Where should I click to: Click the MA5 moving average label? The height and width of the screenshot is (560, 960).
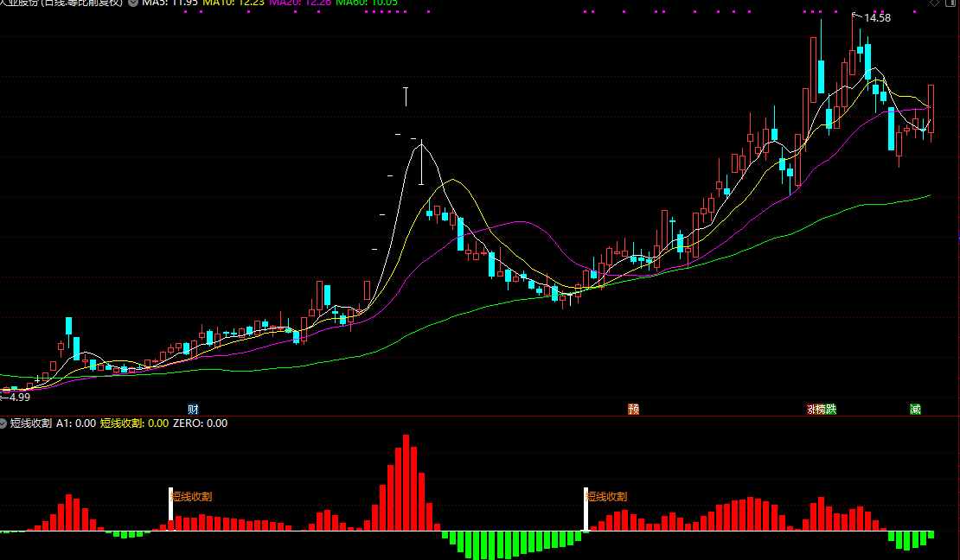170,3
